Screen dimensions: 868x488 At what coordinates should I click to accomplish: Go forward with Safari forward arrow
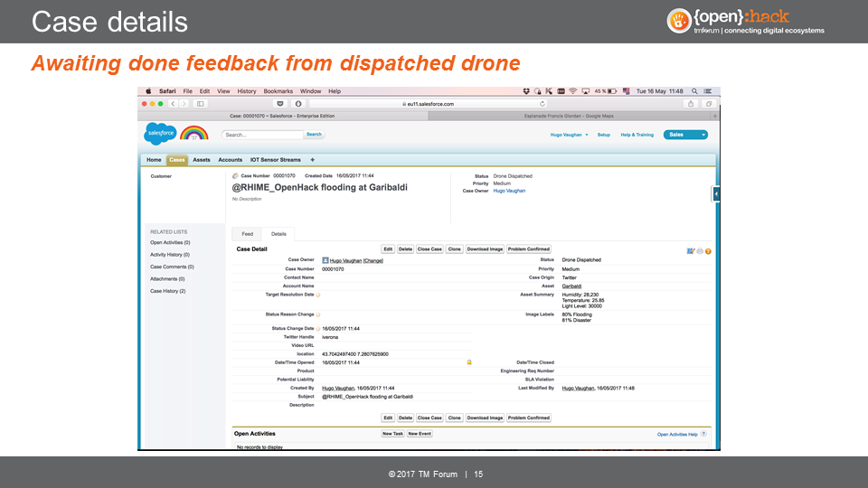click(x=184, y=103)
